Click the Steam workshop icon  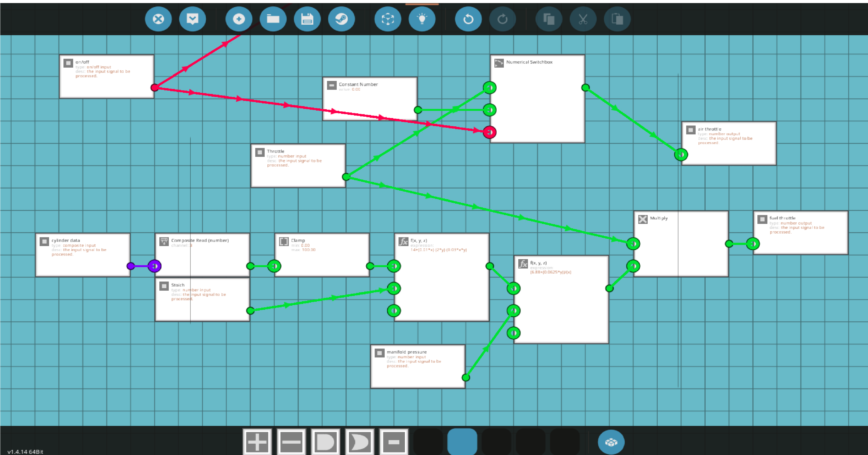pos(341,19)
